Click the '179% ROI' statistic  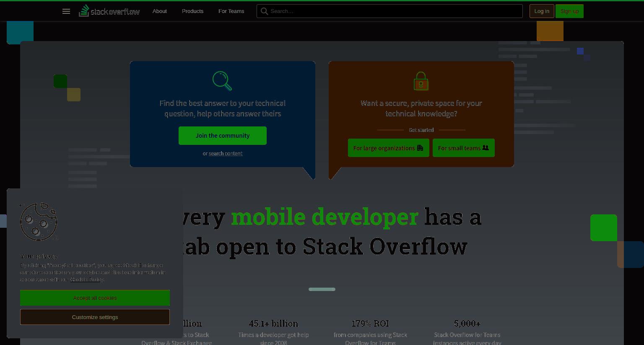click(370, 324)
